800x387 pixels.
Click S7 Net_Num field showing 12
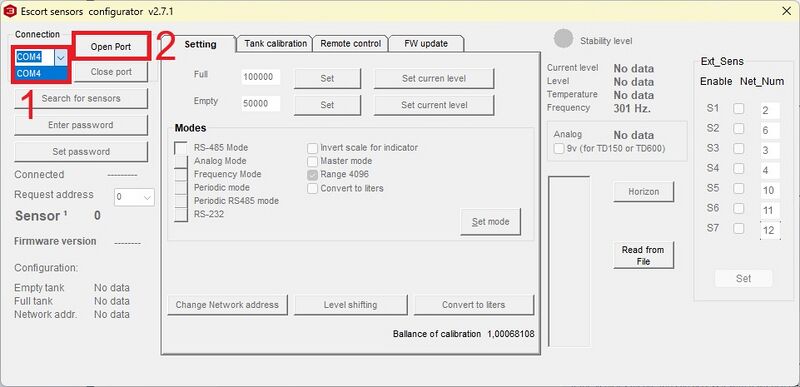coord(770,230)
